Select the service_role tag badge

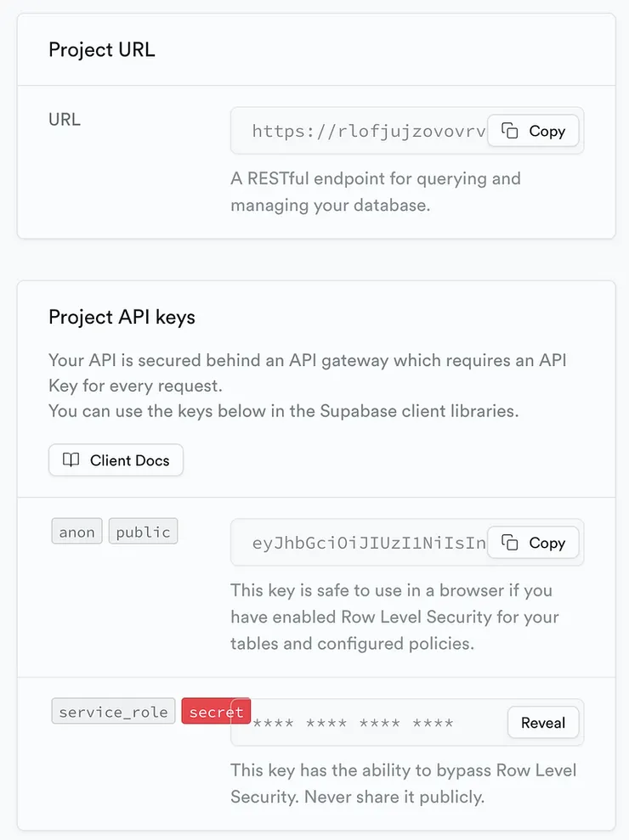point(113,712)
